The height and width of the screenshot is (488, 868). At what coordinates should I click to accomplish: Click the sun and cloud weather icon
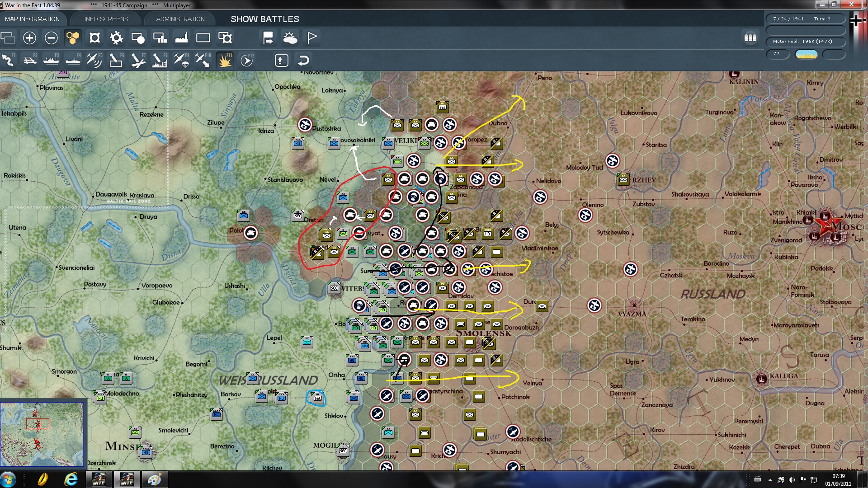click(290, 38)
